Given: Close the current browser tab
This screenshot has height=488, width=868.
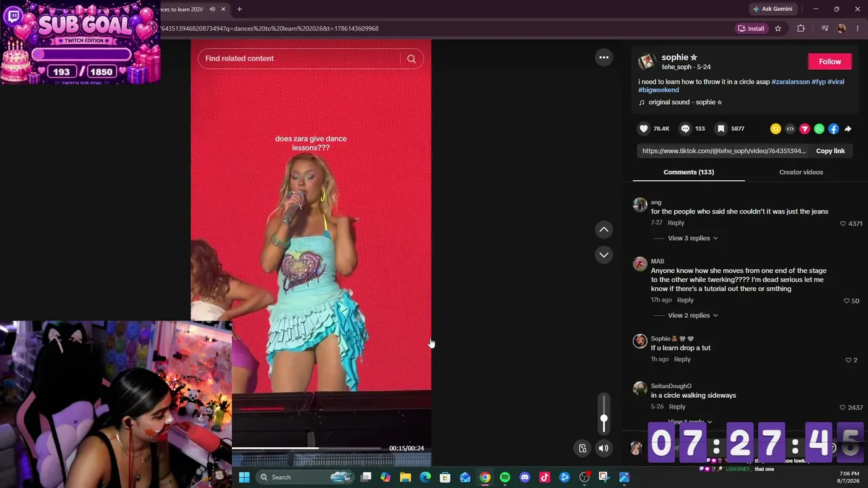Looking at the screenshot, I should 223,9.
